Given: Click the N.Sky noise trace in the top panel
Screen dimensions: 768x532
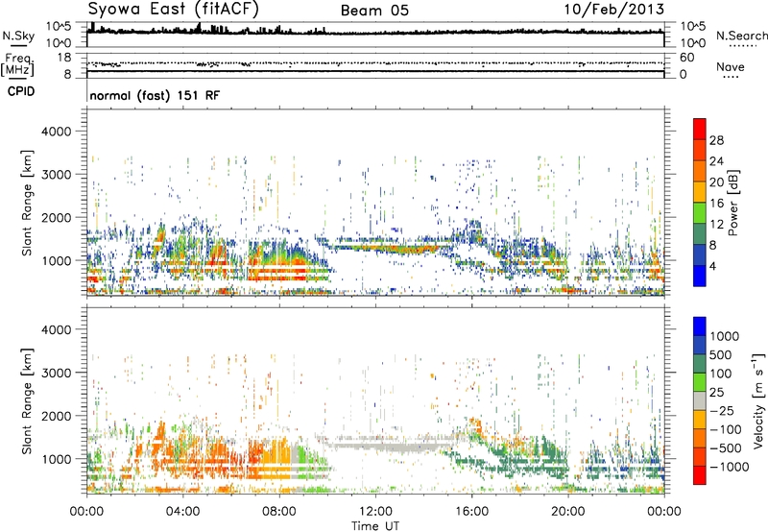Looking at the screenshot, I should 375,32.
